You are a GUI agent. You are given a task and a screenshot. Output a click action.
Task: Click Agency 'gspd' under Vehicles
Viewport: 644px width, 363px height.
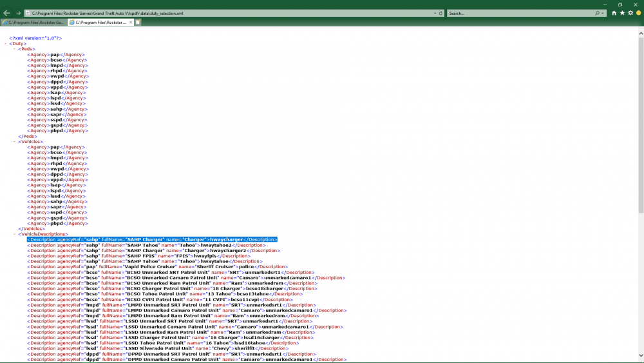(x=57, y=218)
